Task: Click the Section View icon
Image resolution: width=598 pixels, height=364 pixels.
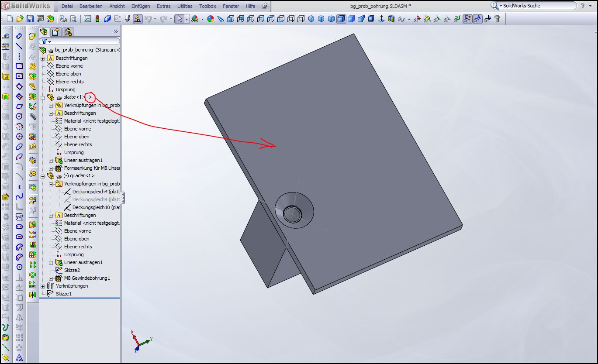Action: 391,19
